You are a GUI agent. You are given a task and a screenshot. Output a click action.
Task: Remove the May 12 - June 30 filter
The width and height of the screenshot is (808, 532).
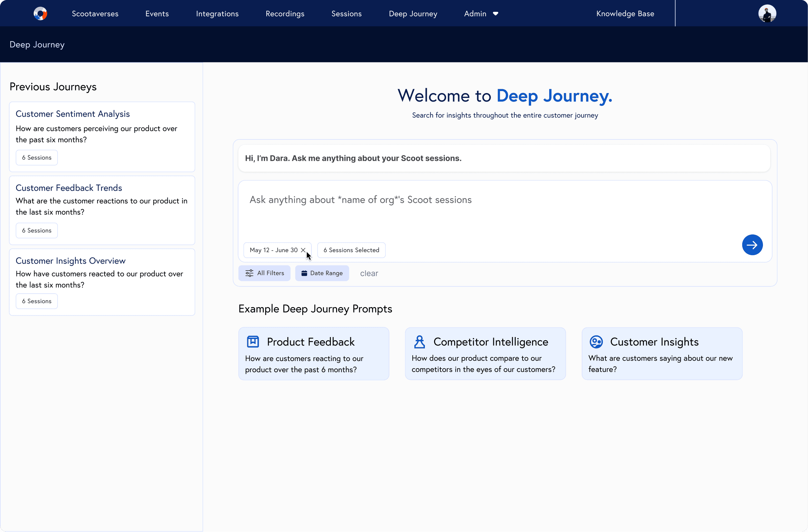point(303,250)
